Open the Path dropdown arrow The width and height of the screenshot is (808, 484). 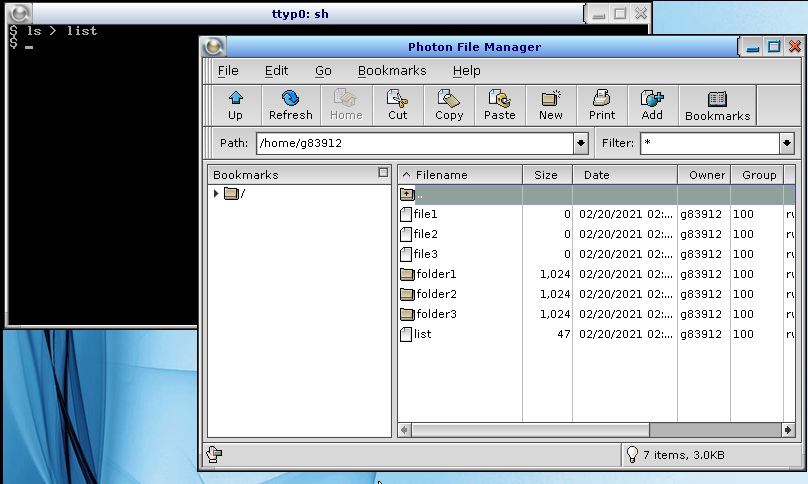pyautogui.click(x=581, y=143)
